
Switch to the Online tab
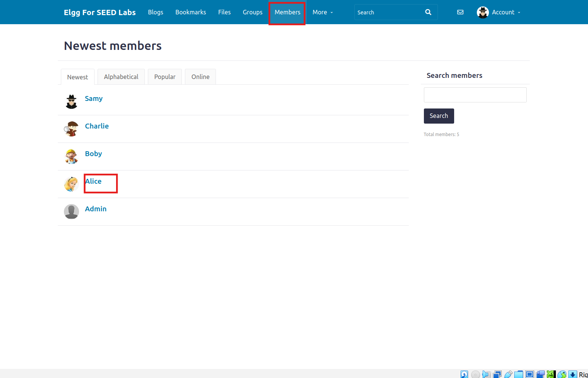[x=200, y=77]
